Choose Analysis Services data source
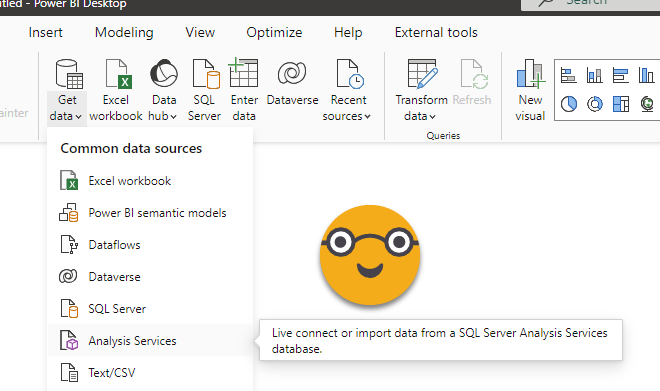The image size is (660, 391). coord(150,340)
